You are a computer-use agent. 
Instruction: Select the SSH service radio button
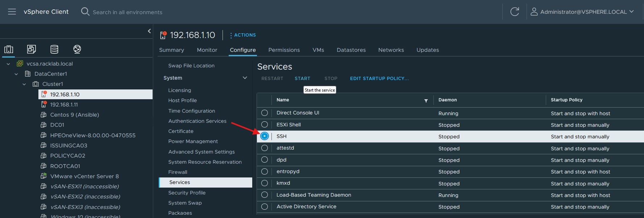click(265, 136)
